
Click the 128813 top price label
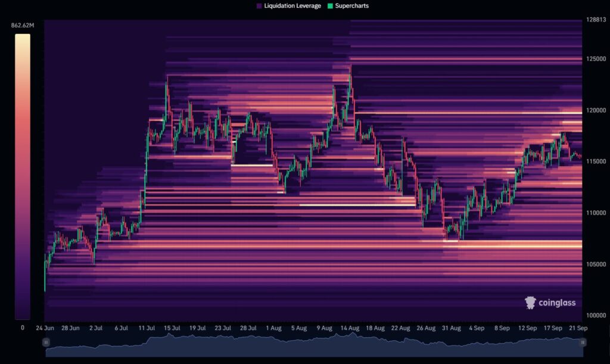click(x=597, y=20)
